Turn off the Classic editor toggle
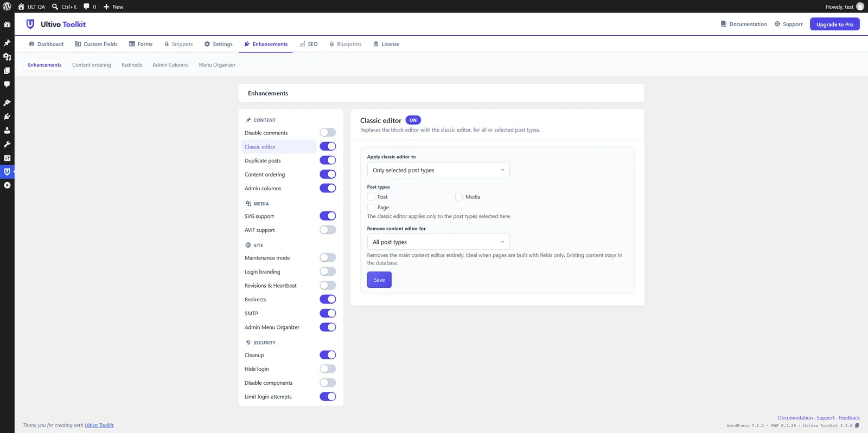The width and height of the screenshot is (868, 433). pyautogui.click(x=328, y=146)
